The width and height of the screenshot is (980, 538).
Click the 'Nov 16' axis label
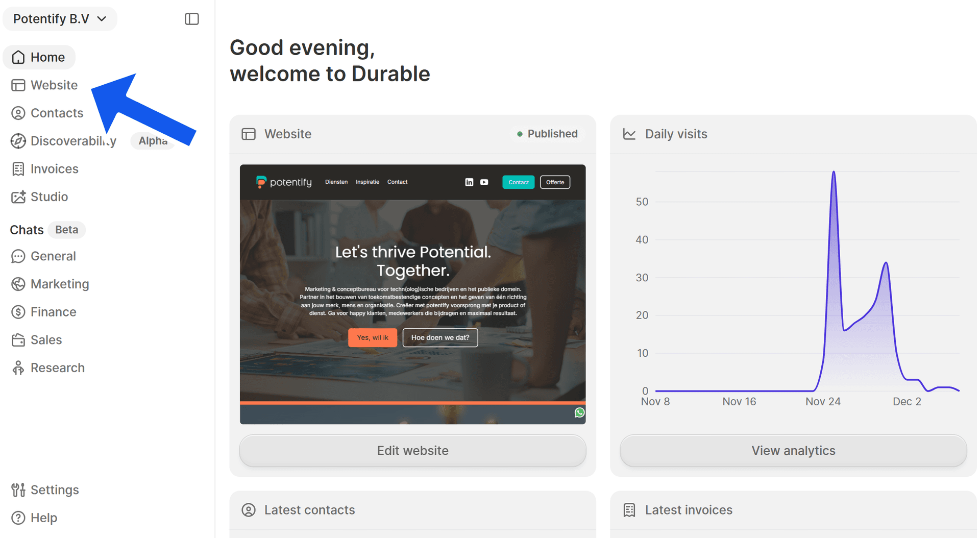click(739, 402)
